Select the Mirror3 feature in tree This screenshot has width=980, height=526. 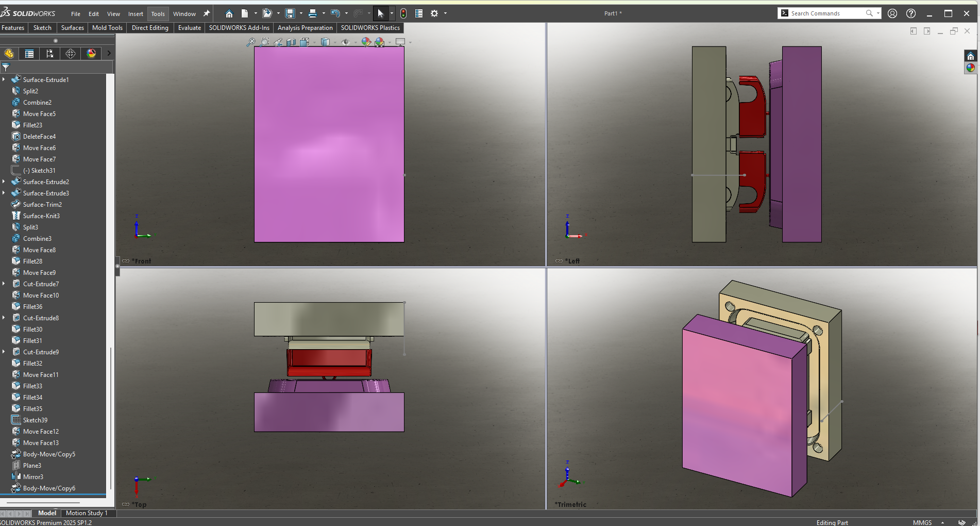coord(33,477)
